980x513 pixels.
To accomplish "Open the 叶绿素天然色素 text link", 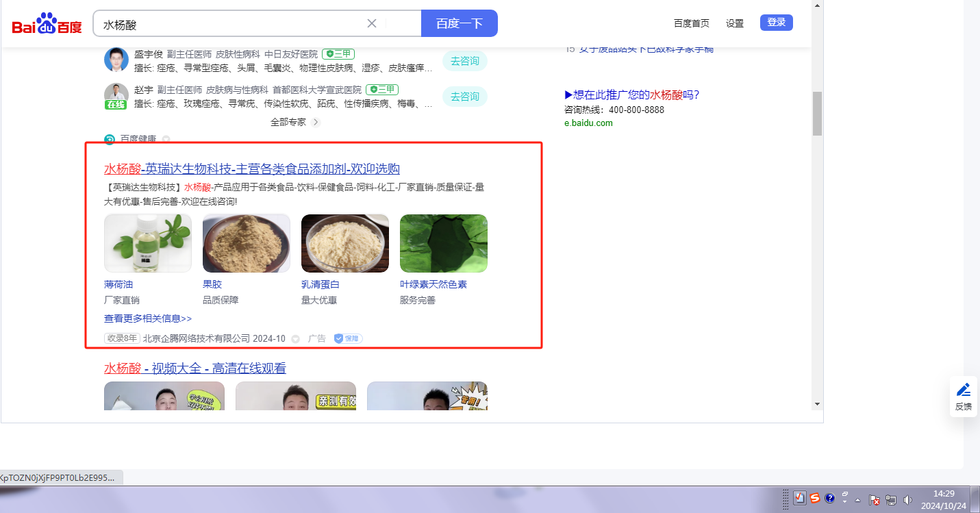I will pos(434,284).
